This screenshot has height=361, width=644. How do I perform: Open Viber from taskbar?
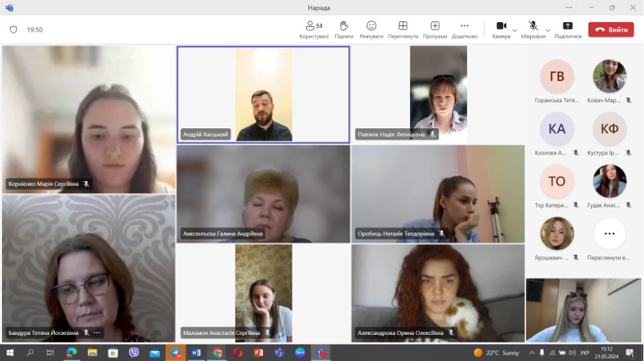pos(134,353)
